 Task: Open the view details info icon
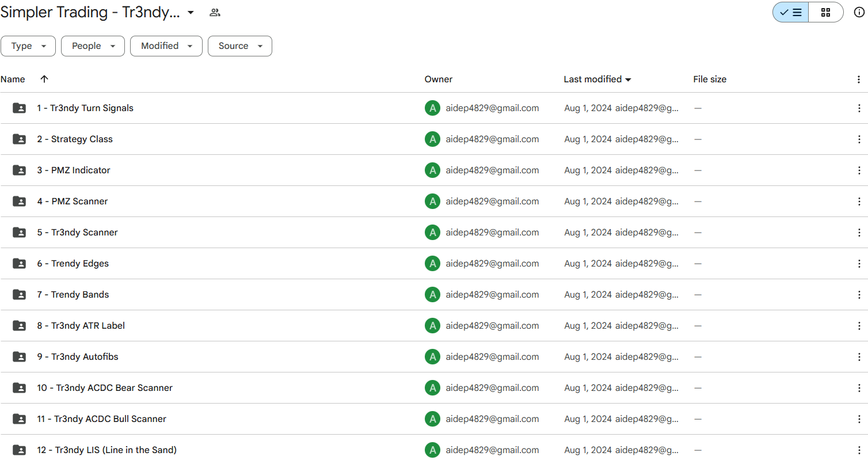[859, 12]
